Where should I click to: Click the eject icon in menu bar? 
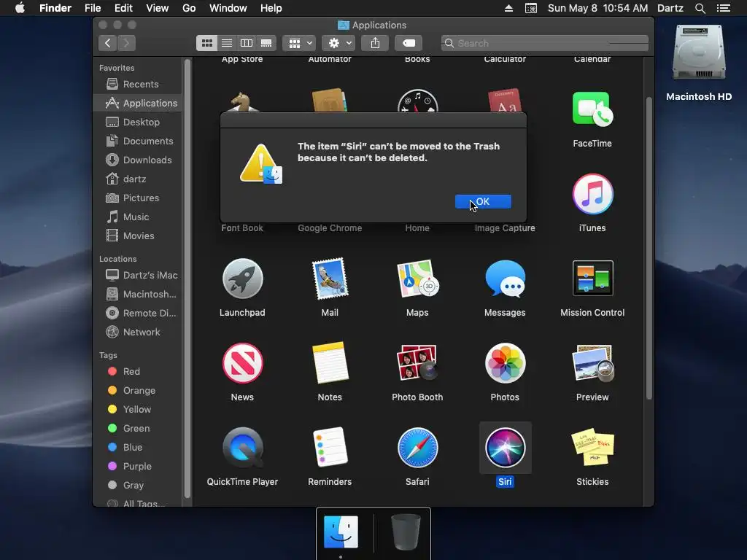point(508,8)
